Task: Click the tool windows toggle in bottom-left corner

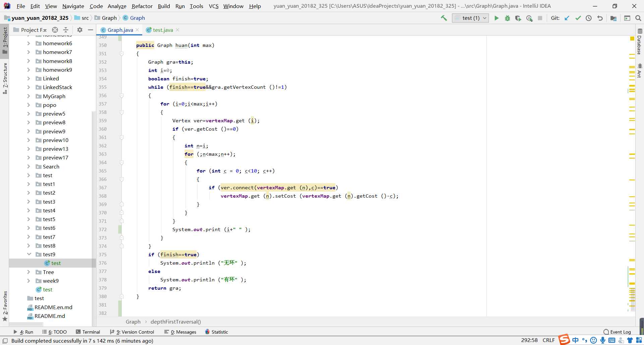Action: pos(5,341)
